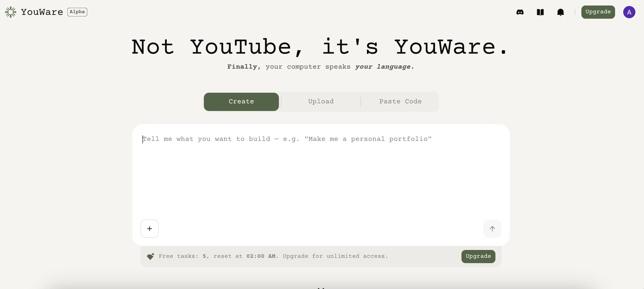Image resolution: width=644 pixels, height=289 pixels.
Task: Select the Create tab
Action: [241, 102]
